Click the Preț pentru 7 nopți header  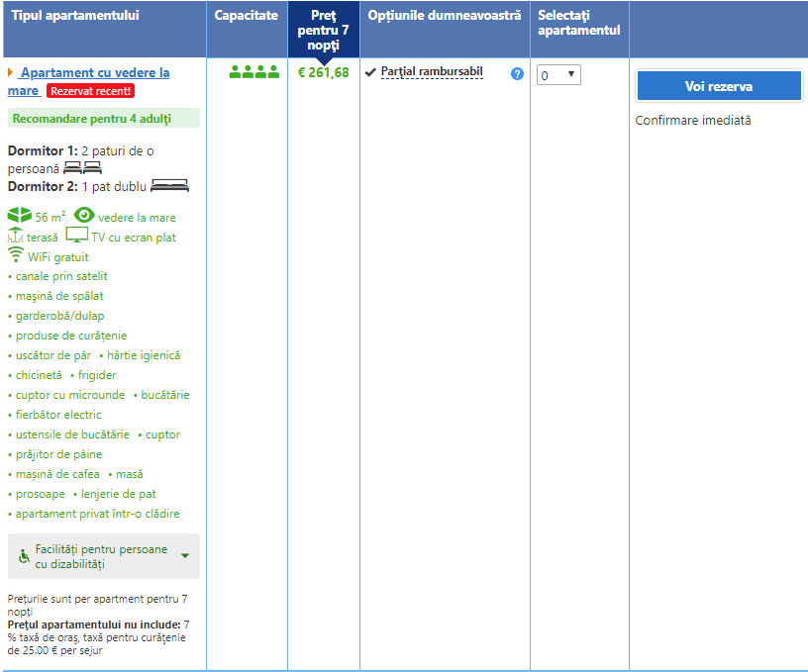point(323,30)
